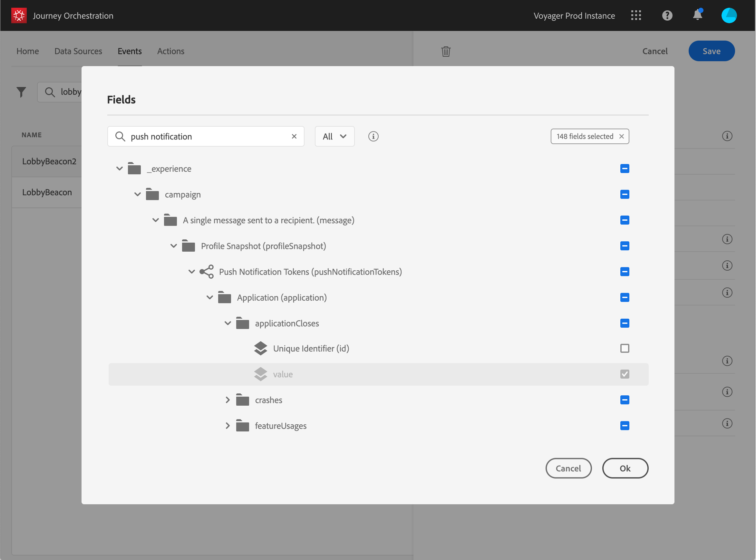
Task: Click the Ok button in Fields dialog
Action: (x=625, y=468)
